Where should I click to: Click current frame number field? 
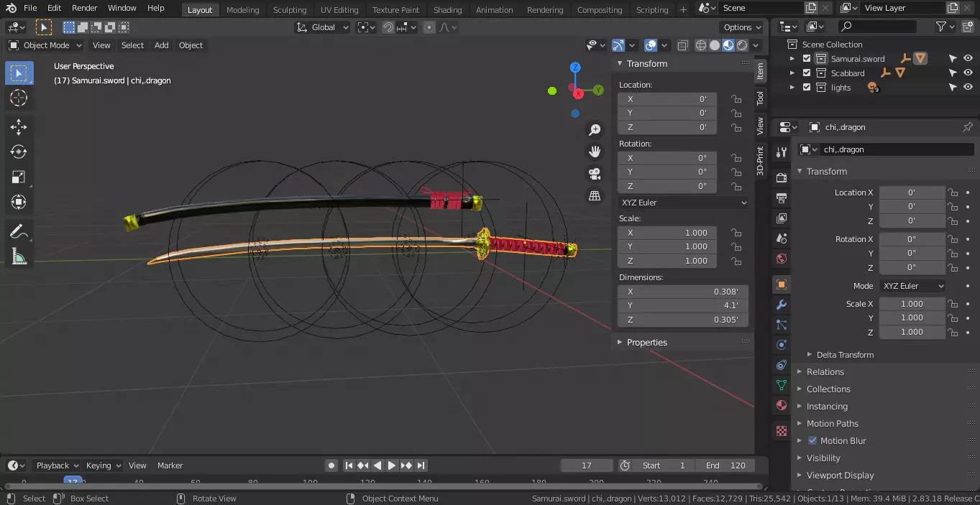(x=587, y=465)
